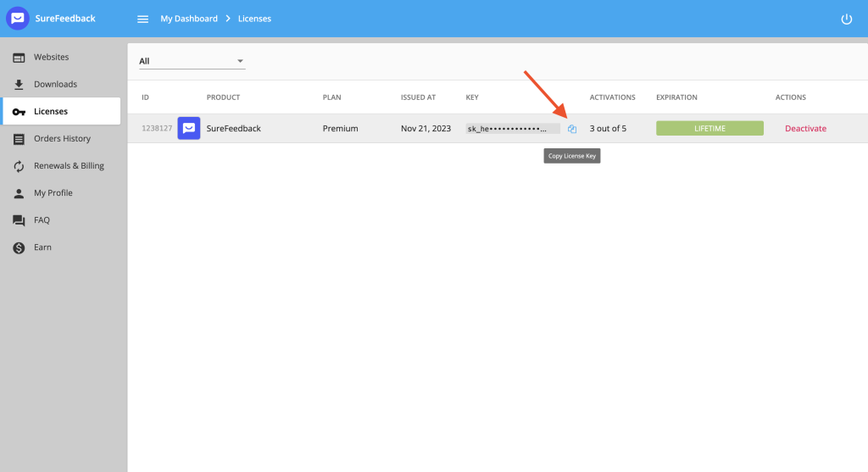Open the All filter dropdown
Viewport: 868px width, 472px height.
[192, 61]
